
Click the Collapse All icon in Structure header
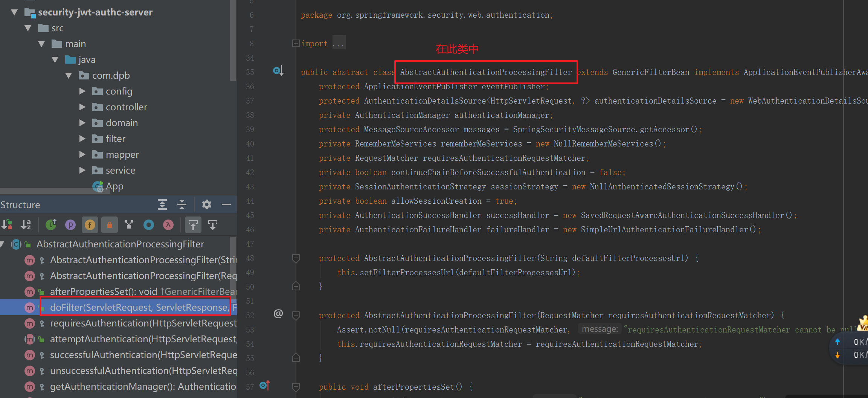[182, 204]
